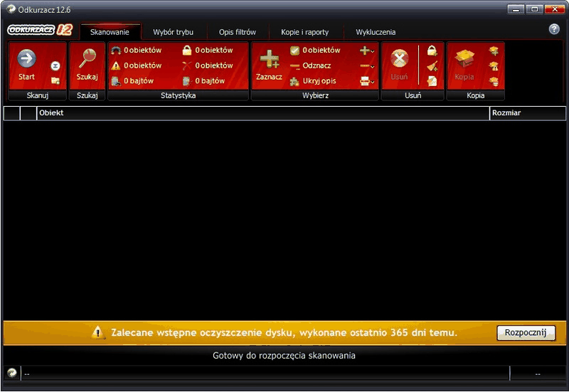Viewport: 569px width, 392px height.
Task: Toggle the checked objects checkmark in Wybierz
Action: pyautogui.click(x=294, y=51)
